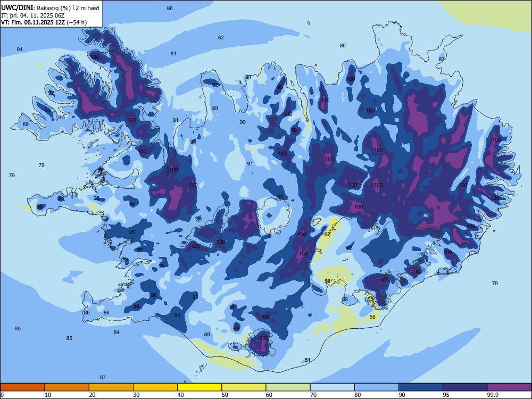Click the '99.9' legend label
This screenshot has height=399, width=532.
tap(492, 395)
